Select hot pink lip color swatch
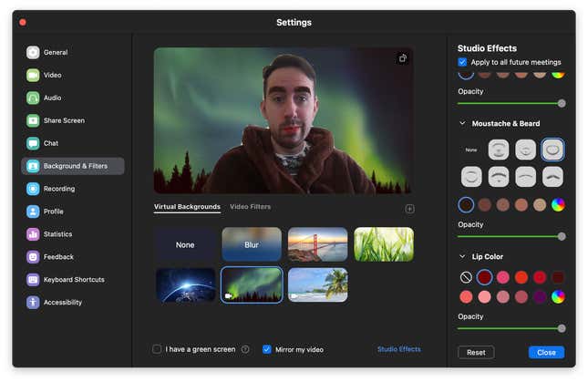 pos(503,277)
